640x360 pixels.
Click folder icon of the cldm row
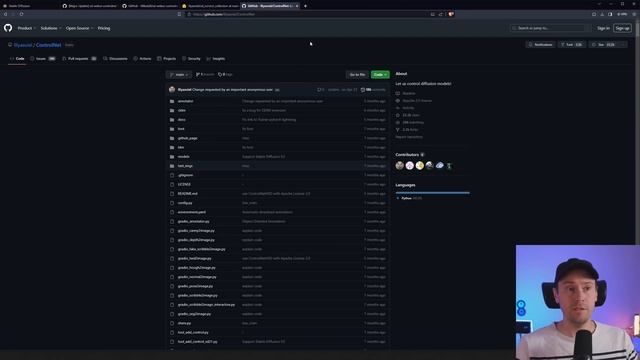click(172, 110)
